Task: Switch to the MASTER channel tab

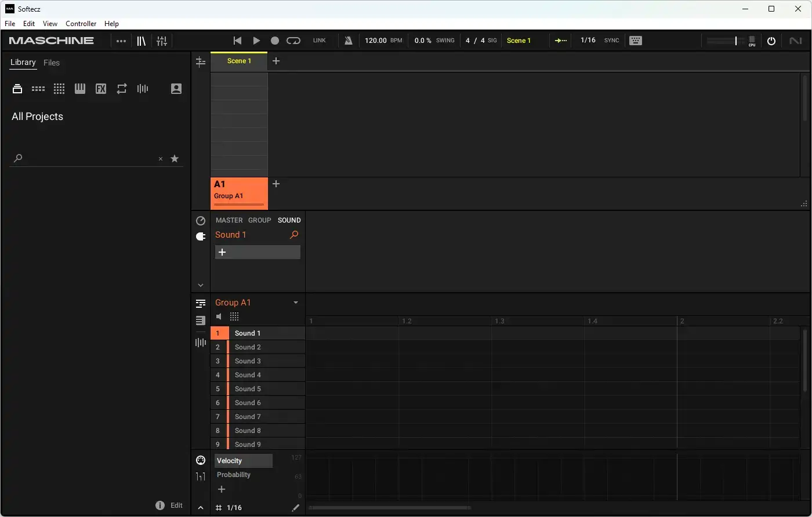Action: tap(229, 220)
